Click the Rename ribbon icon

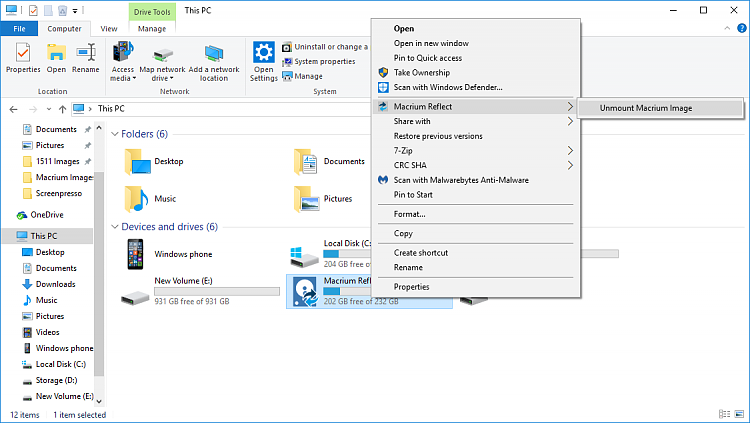coord(86,52)
